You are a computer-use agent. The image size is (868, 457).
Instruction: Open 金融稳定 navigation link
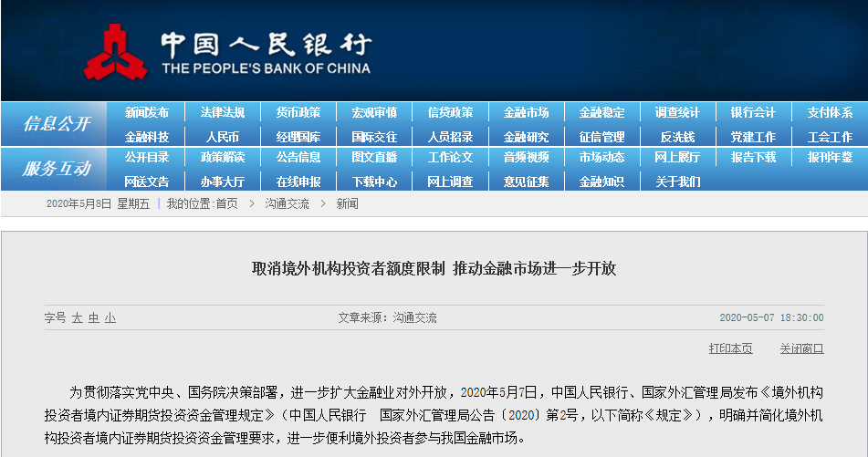(601, 112)
